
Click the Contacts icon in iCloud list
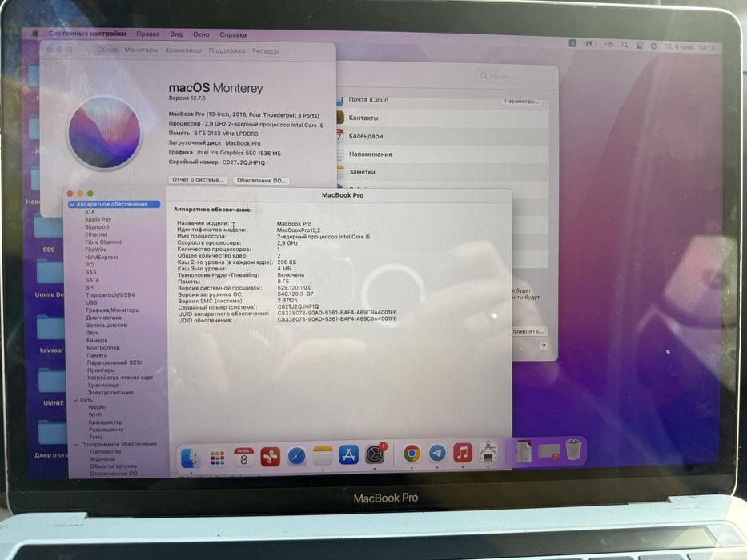click(x=339, y=117)
